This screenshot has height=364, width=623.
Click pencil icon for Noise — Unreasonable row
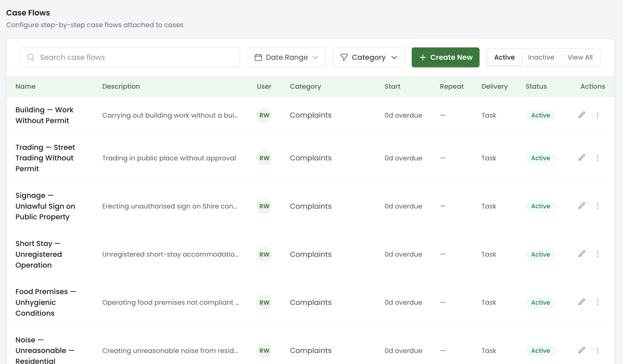click(x=581, y=350)
